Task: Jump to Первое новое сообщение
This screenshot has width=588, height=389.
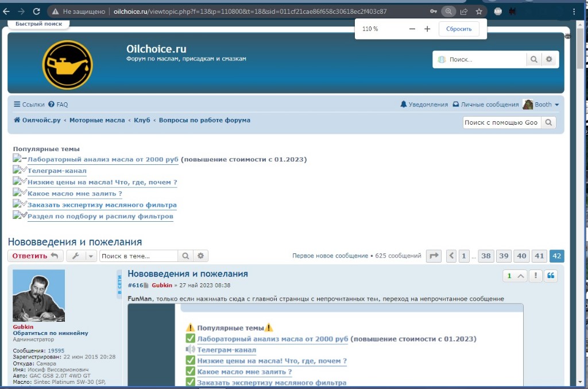Action: click(330, 256)
